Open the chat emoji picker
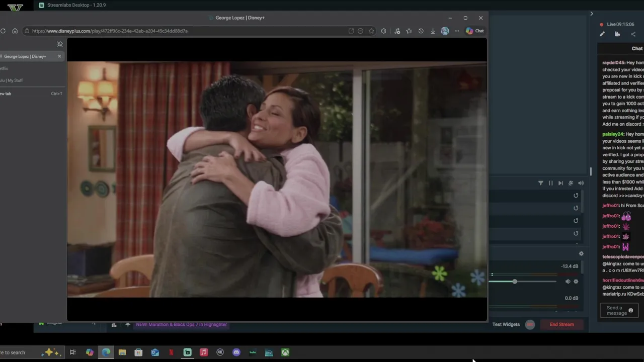The image size is (644, 362). 631,310
